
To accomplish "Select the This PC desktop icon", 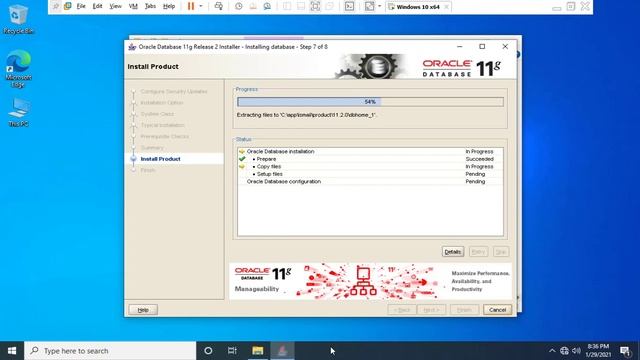I will [18, 112].
